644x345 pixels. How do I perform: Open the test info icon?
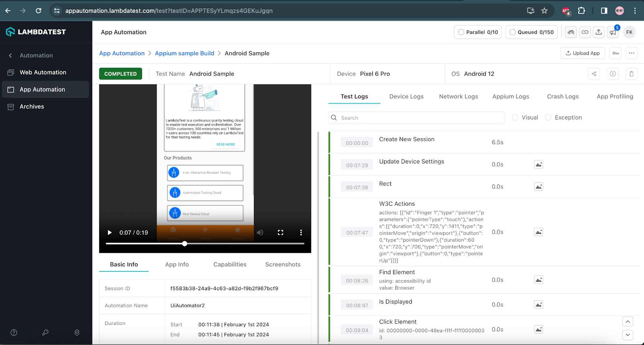(613, 74)
